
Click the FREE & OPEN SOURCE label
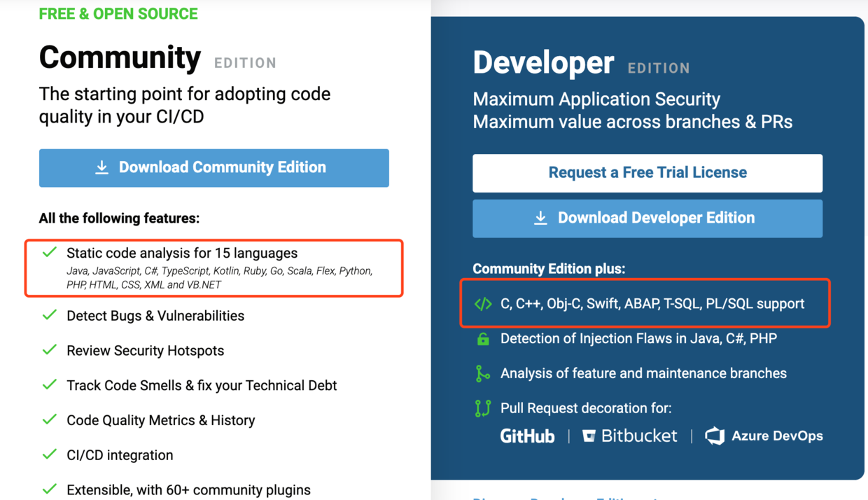pyautogui.click(x=118, y=13)
